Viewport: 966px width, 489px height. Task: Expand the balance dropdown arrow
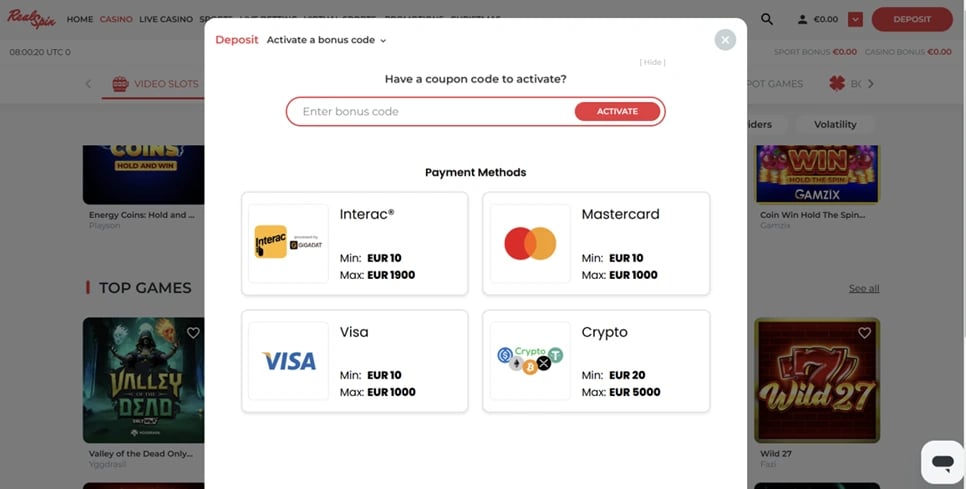[855, 19]
